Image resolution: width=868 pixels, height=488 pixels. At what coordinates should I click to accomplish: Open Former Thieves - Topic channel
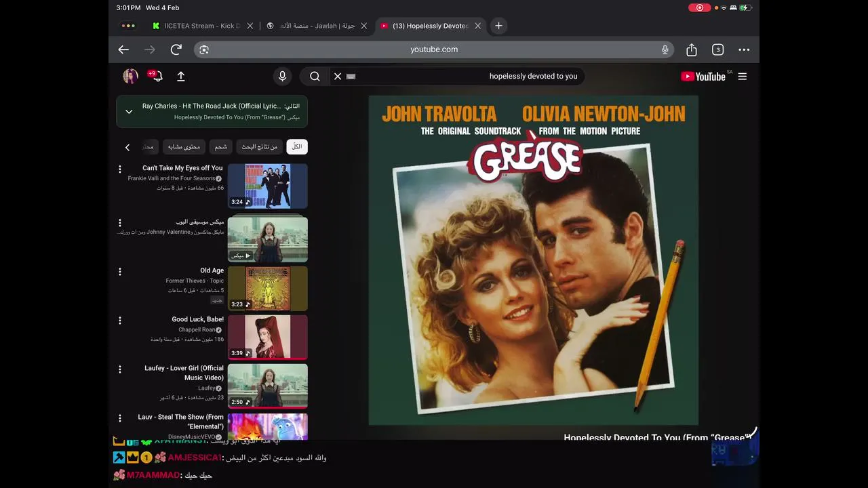(x=195, y=281)
